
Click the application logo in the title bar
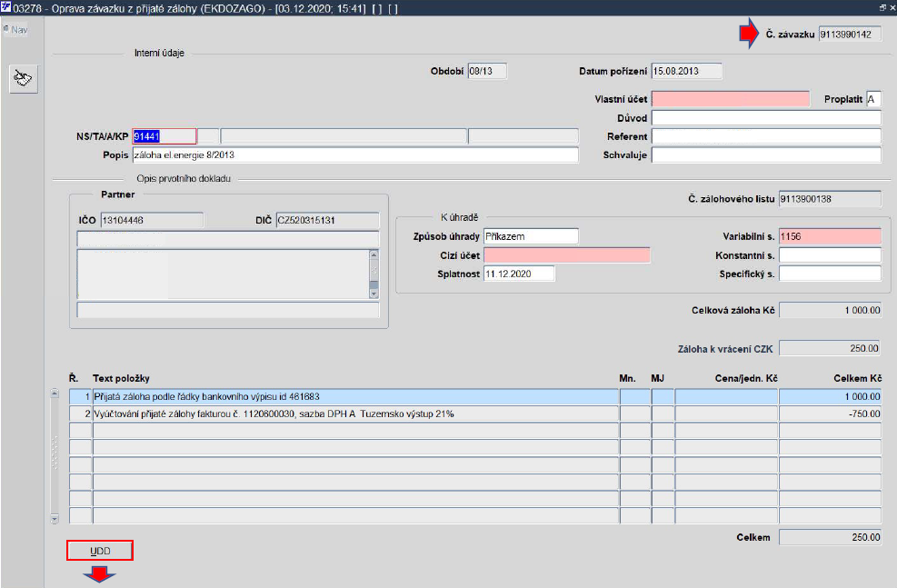(7, 7)
